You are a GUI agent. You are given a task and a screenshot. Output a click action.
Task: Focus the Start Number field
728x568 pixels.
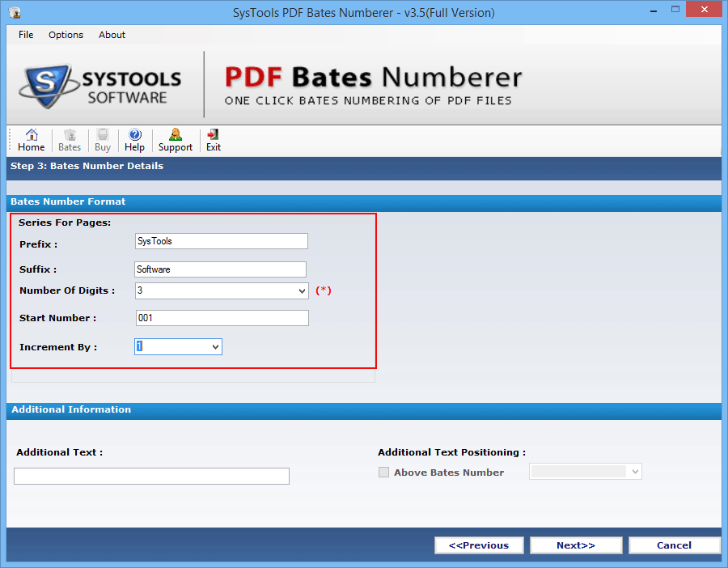tap(222, 318)
